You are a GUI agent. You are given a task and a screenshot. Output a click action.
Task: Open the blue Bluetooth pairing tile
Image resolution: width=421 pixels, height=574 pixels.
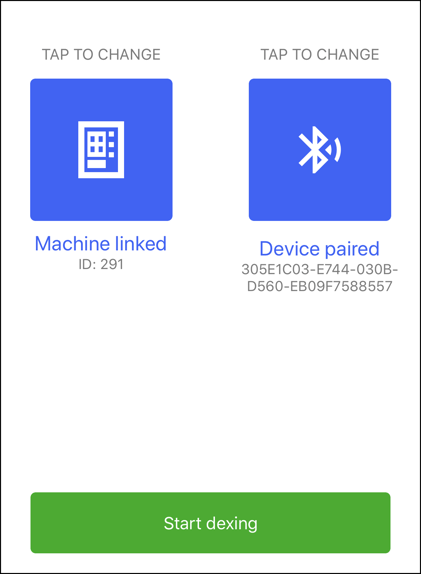click(x=320, y=150)
